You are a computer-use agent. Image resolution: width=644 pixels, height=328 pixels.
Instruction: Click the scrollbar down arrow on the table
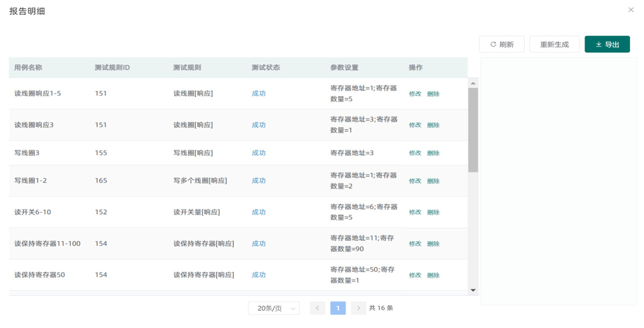click(472, 290)
